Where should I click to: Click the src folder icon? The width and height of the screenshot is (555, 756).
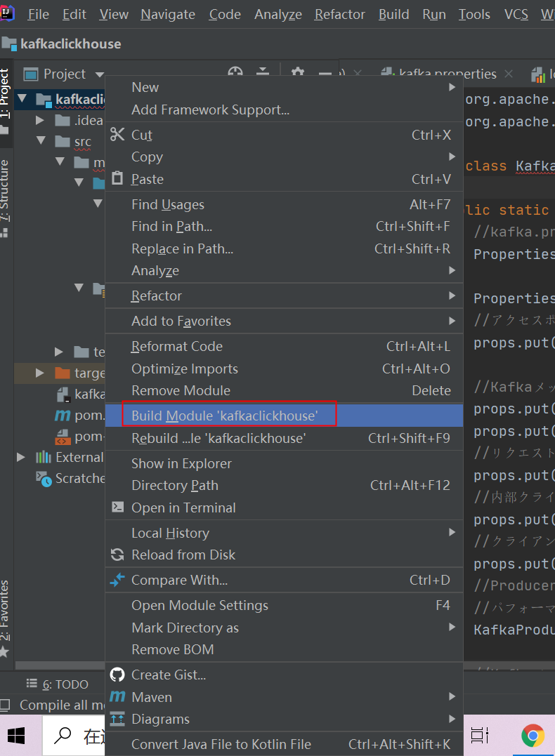coord(63,141)
